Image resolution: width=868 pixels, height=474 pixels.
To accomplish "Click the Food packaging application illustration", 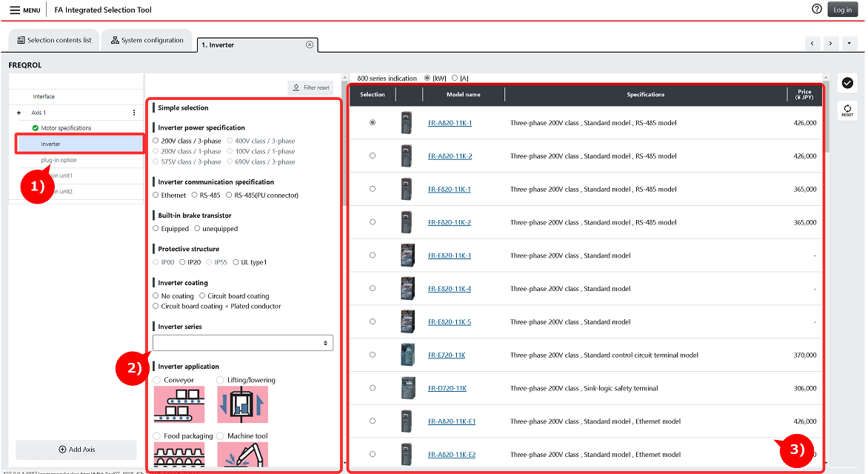I will (178, 455).
